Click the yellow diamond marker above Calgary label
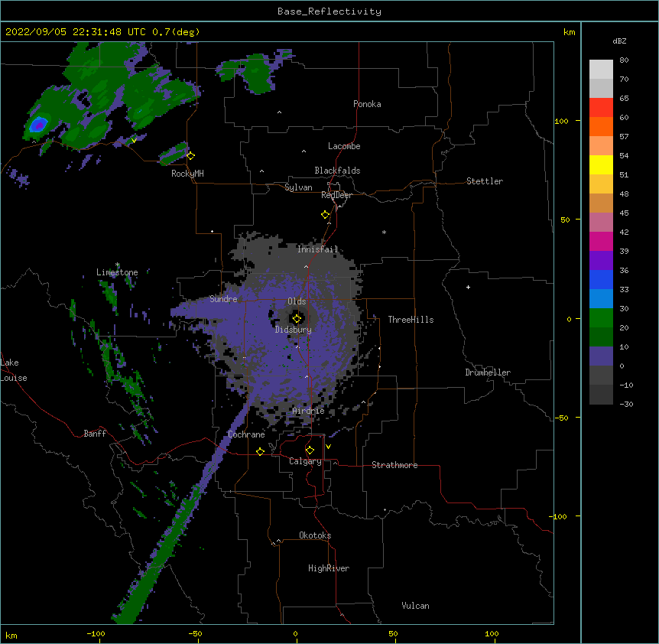659x644 pixels. (x=310, y=450)
